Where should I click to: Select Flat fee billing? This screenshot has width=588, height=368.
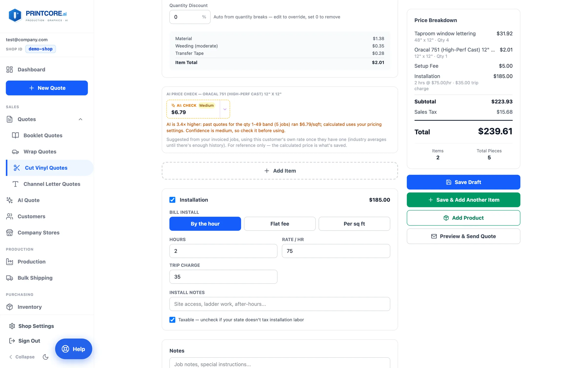pyautogui.click(x=280, y=224)
